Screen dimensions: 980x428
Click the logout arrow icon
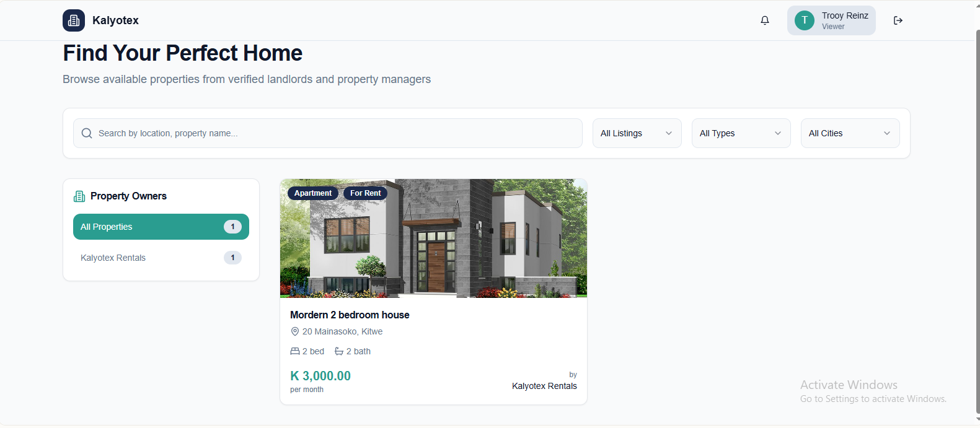898,20
